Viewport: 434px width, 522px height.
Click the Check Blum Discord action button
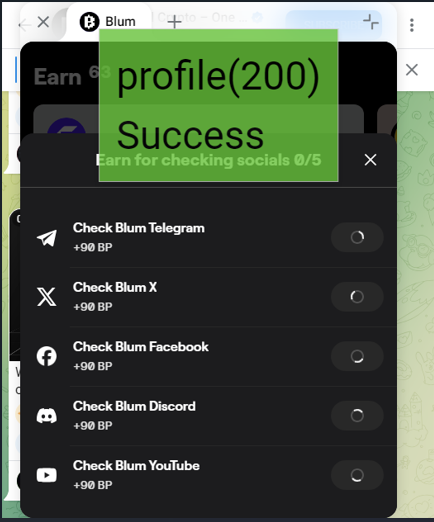click(357, 416)
